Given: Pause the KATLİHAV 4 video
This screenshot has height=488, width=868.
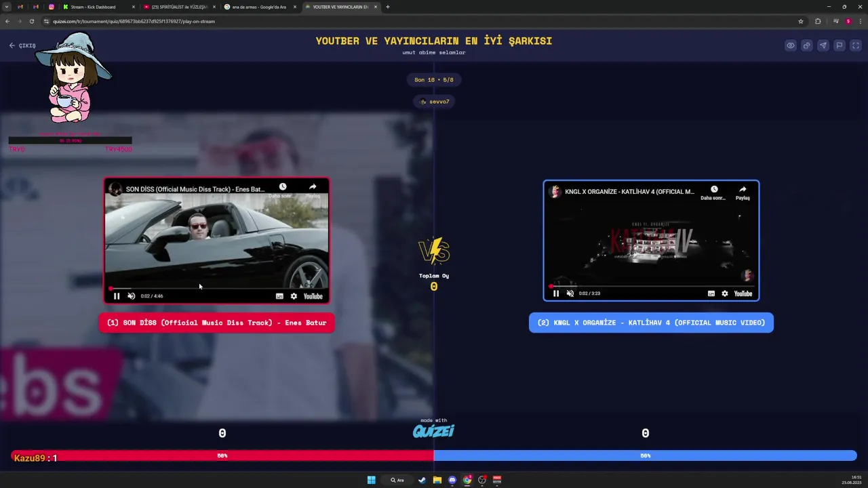Looking at the screenshot, I should pos(556,293).
